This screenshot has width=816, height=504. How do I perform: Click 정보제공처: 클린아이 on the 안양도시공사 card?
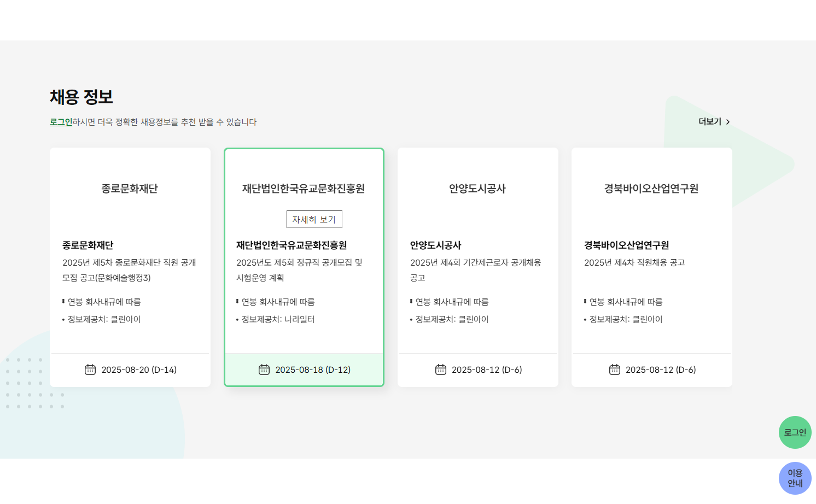point(452,319)
